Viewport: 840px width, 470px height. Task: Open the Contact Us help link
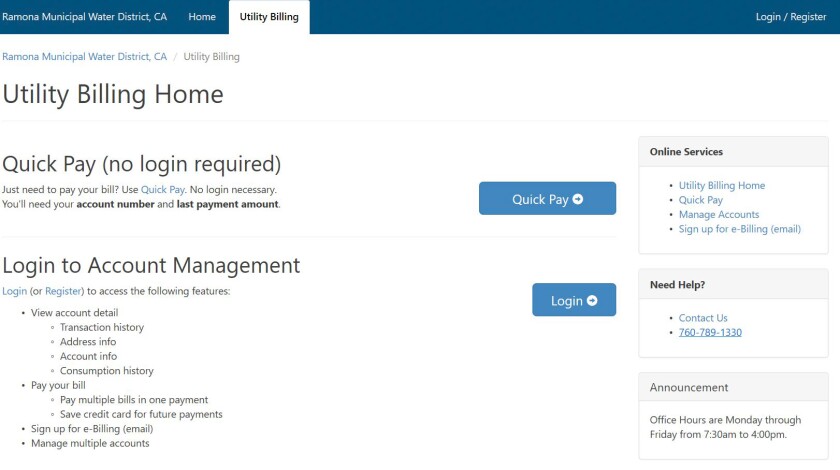tap(703, 318)
